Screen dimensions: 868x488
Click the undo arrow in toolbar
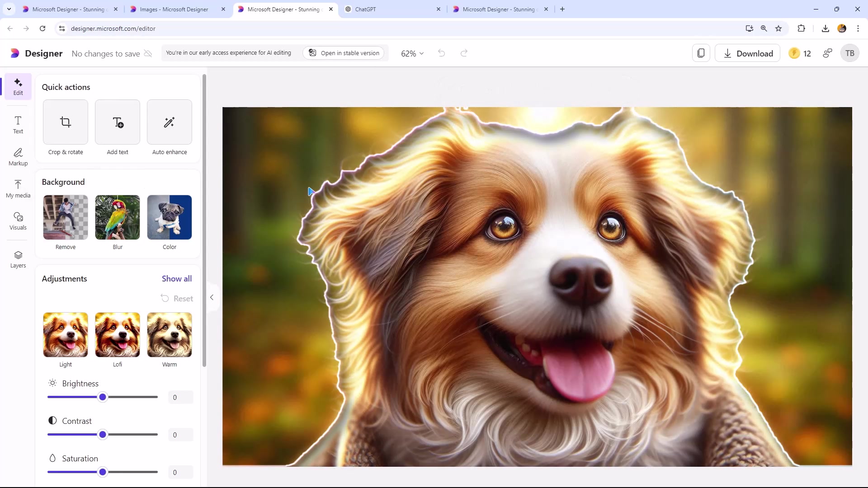441,53
